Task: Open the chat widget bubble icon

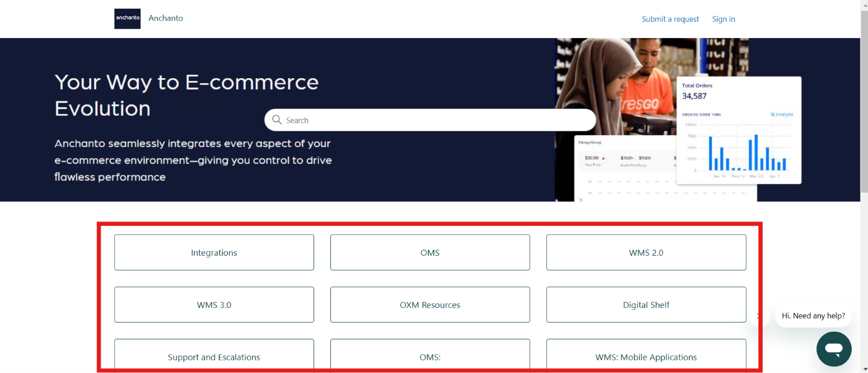Action: [x=834, y=349]
